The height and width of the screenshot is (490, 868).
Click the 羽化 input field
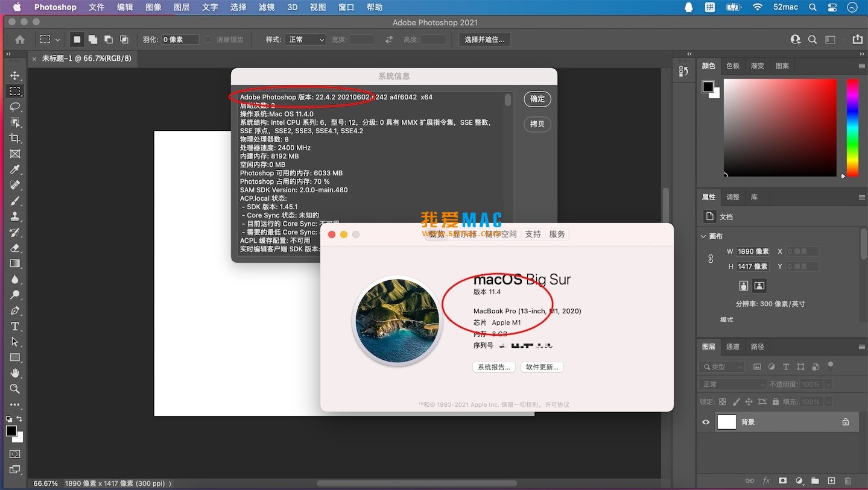(x=180, y=40)
